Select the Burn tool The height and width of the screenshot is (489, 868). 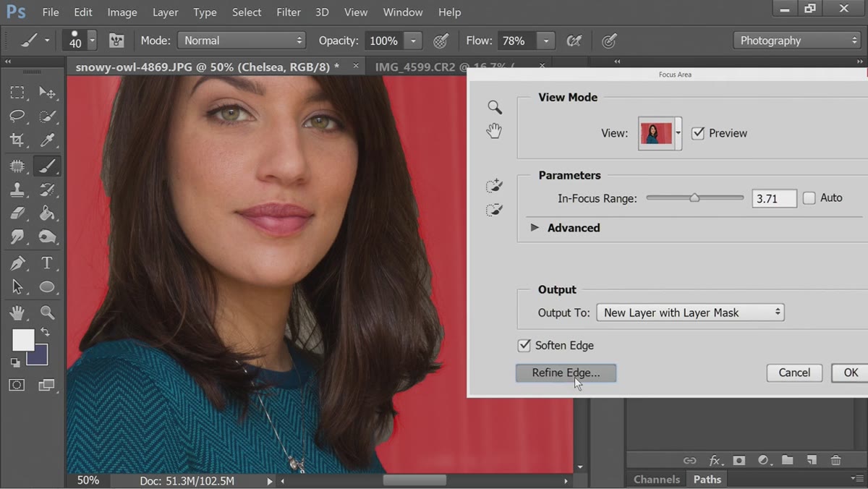pyautogui.click(x=47, y=237)
